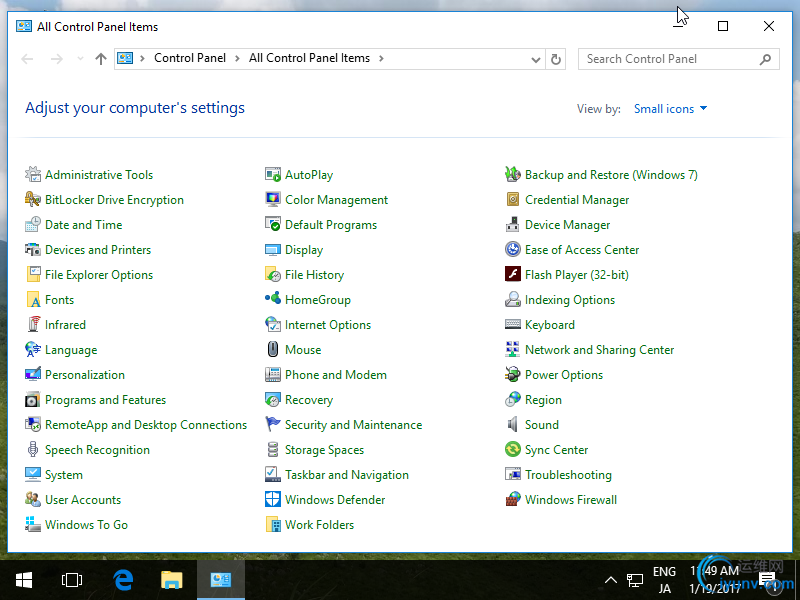Expand the address bar history dropdown
This screenshot has height=600, width=800.
click(x=536, y=59)
